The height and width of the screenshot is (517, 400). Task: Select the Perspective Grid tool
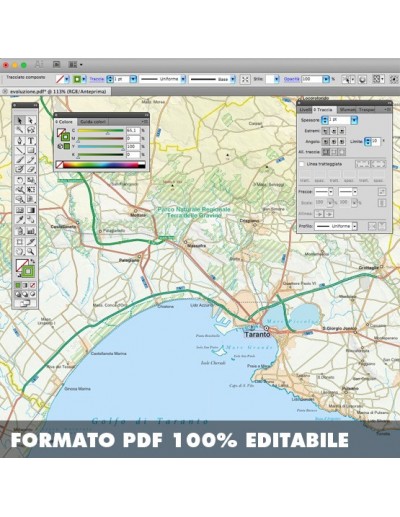pos(31,199)
